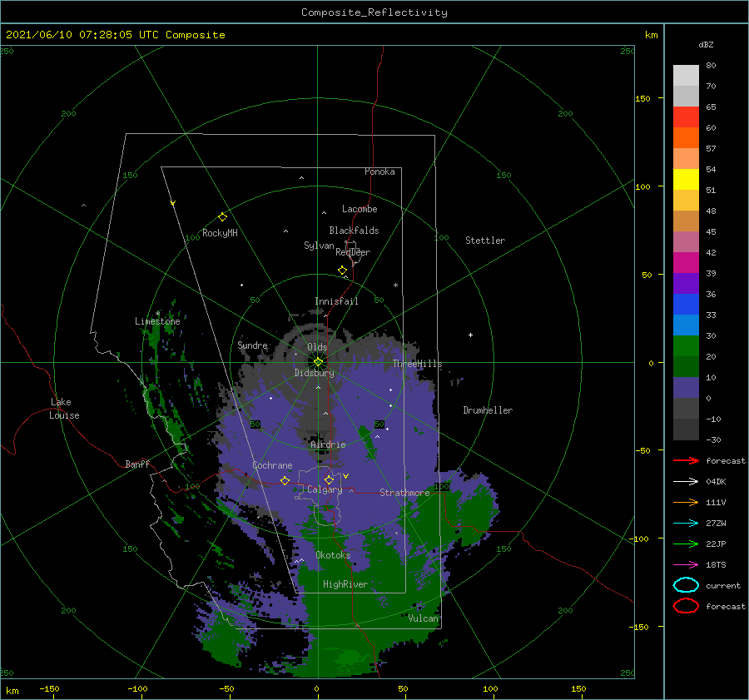Select the green 22JP arrow legend icon
The image size is (749, 700).
click(x=686, y=544)
